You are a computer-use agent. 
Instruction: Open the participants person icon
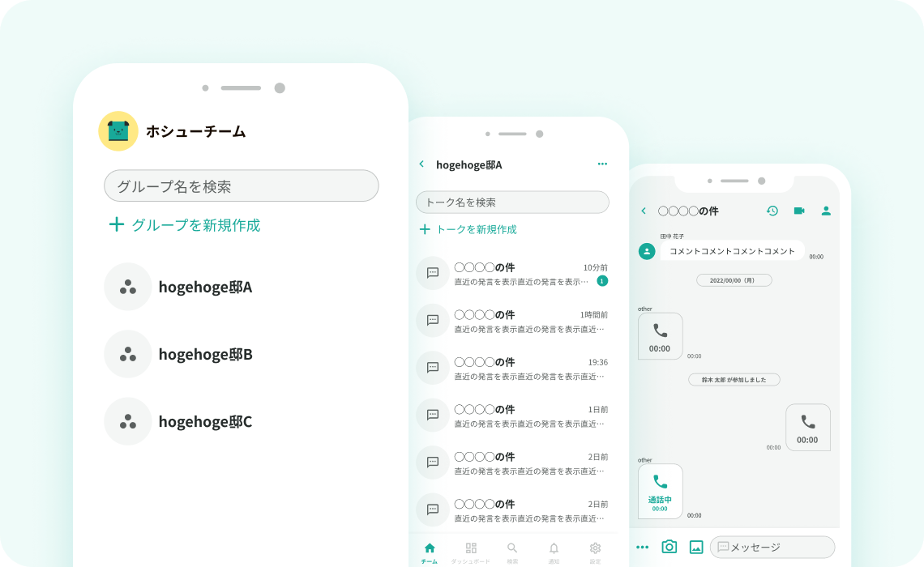click(826, 211)
